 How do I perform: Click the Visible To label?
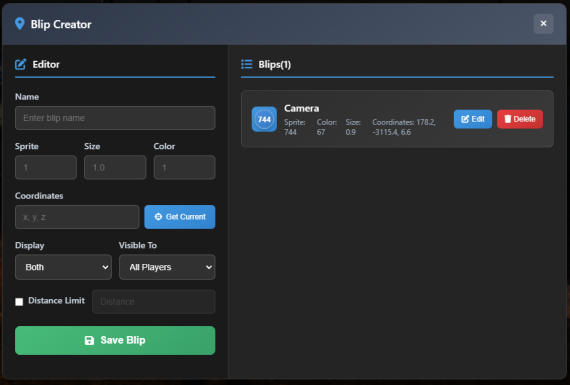coord(138,245)
